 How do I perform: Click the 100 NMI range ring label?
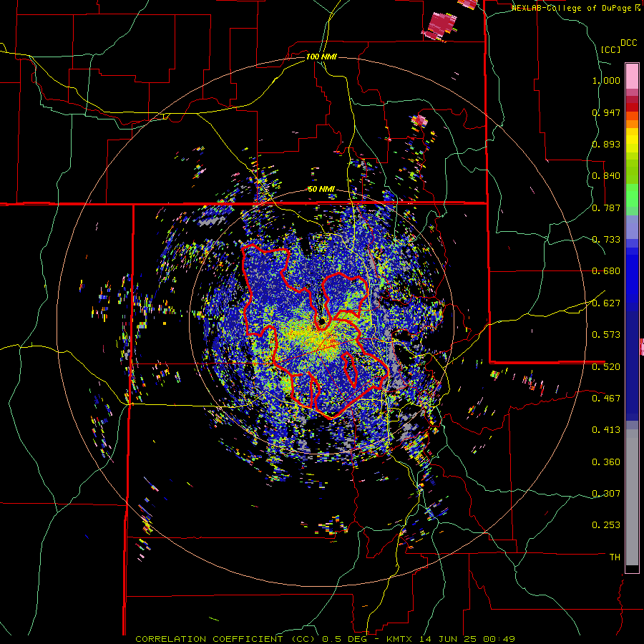tap(321, 57)
